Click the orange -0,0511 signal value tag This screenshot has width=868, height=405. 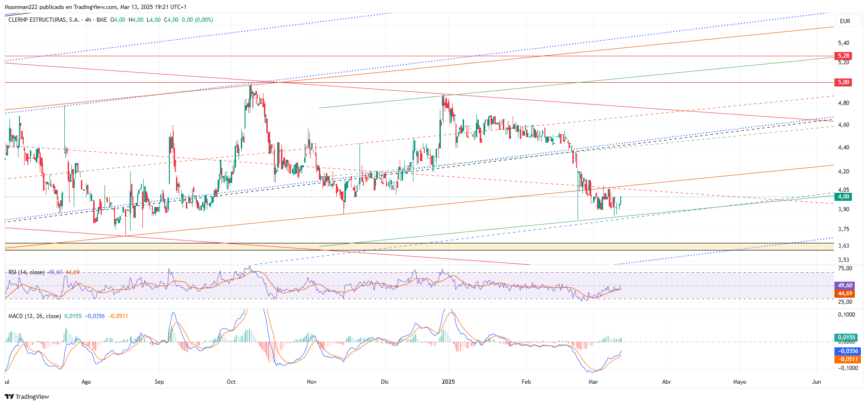847,359
